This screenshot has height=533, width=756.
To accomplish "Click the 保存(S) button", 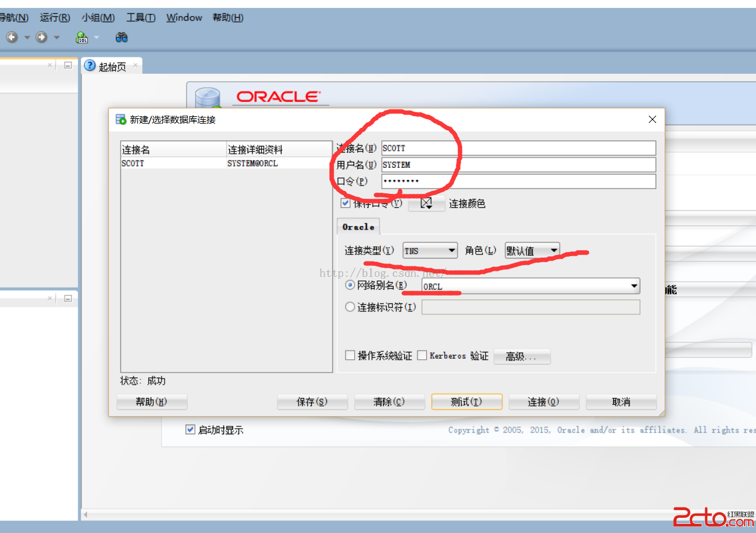I will (312, 402).
